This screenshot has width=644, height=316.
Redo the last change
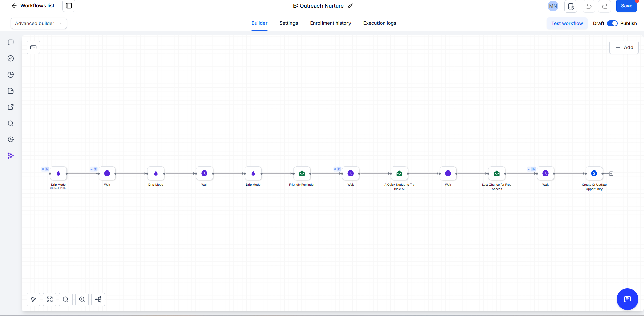(x=605, y=6)
